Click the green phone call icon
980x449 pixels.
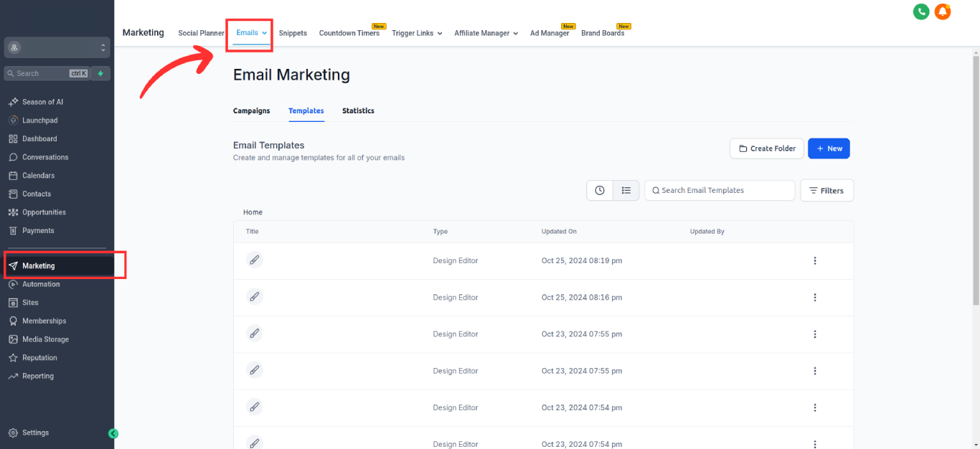tap(920, 11)
